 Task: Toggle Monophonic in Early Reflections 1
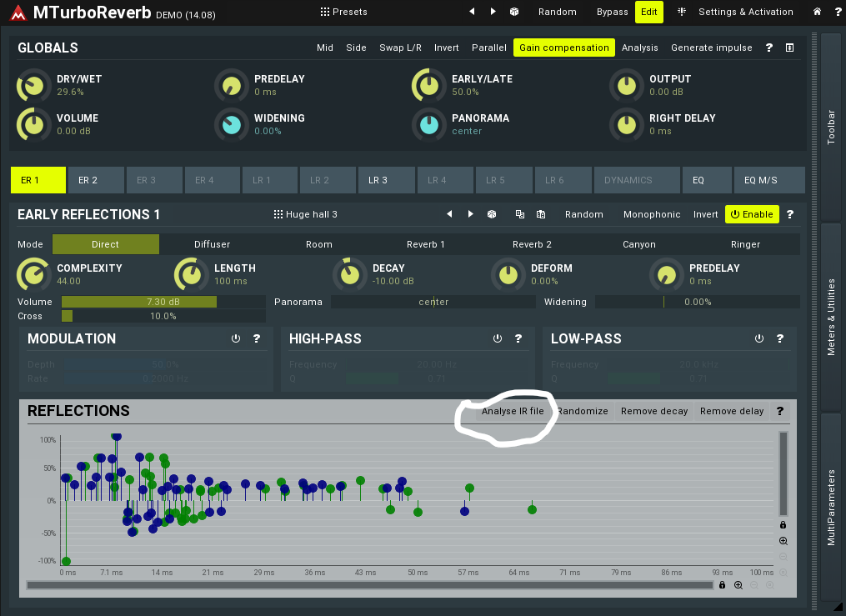[652, 214]
